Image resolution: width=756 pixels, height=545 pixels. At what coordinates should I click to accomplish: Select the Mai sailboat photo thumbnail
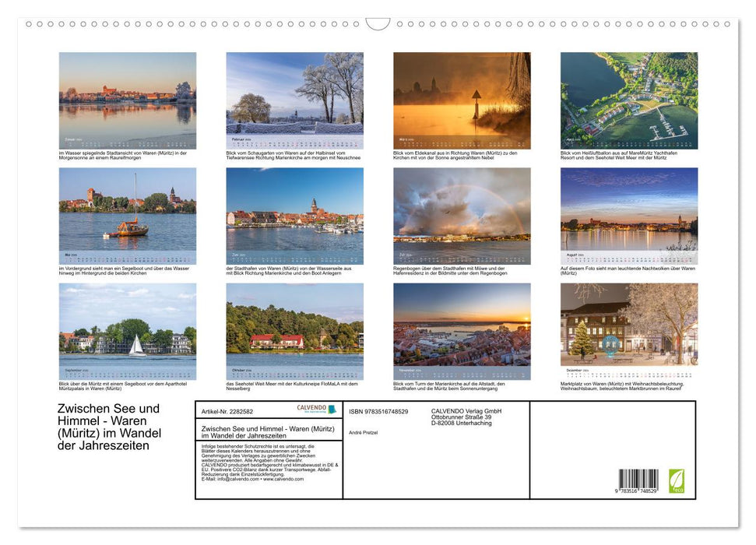[126, 214]
